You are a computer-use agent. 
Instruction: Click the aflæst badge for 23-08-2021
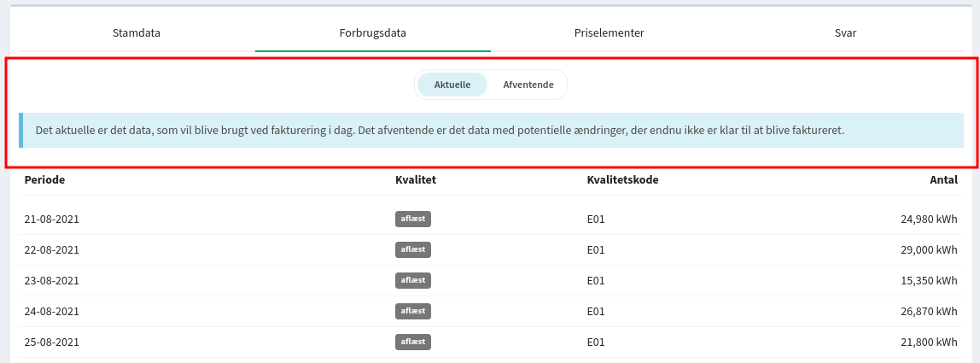tap(413, 280)
